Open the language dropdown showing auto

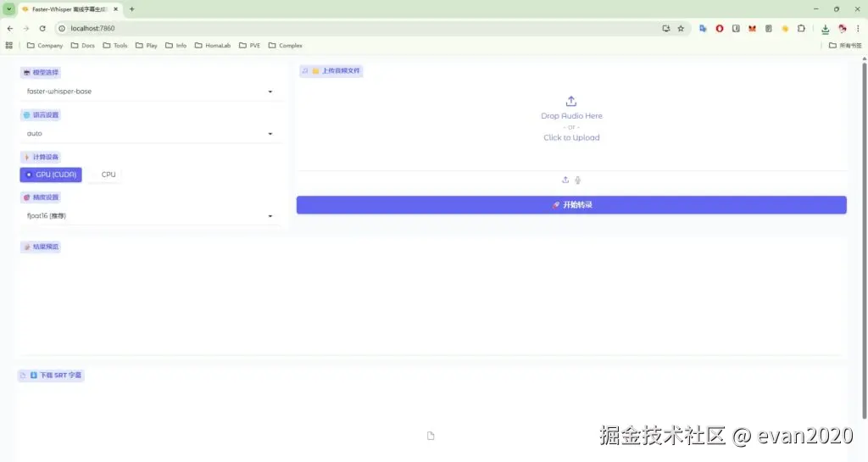pos(150,133)
